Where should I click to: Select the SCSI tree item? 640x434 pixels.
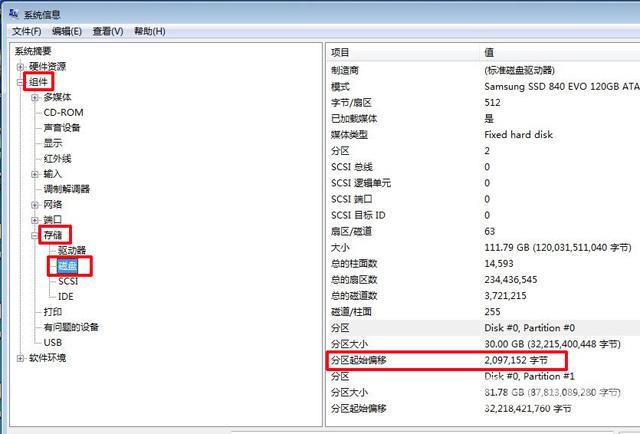68,281
